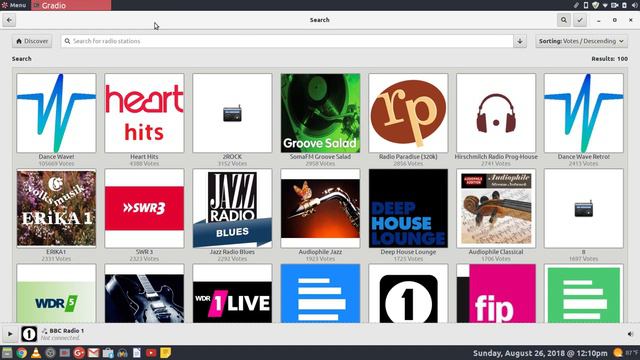Select the green text-lines station tile
The image size is (640, 360).
tap(584, 293)
